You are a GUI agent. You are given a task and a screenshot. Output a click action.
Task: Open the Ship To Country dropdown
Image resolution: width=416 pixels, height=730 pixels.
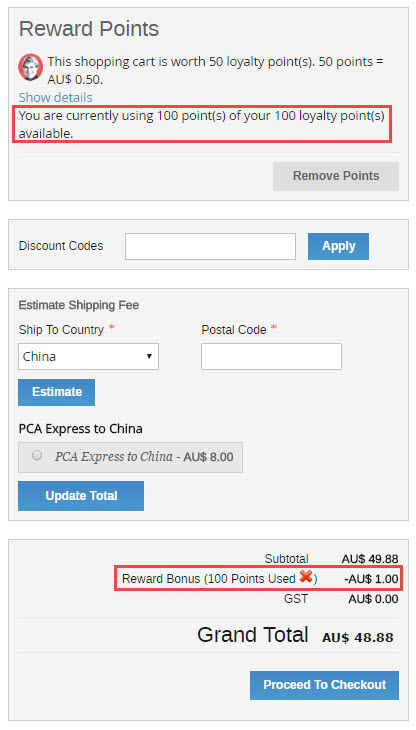(88, 357)
